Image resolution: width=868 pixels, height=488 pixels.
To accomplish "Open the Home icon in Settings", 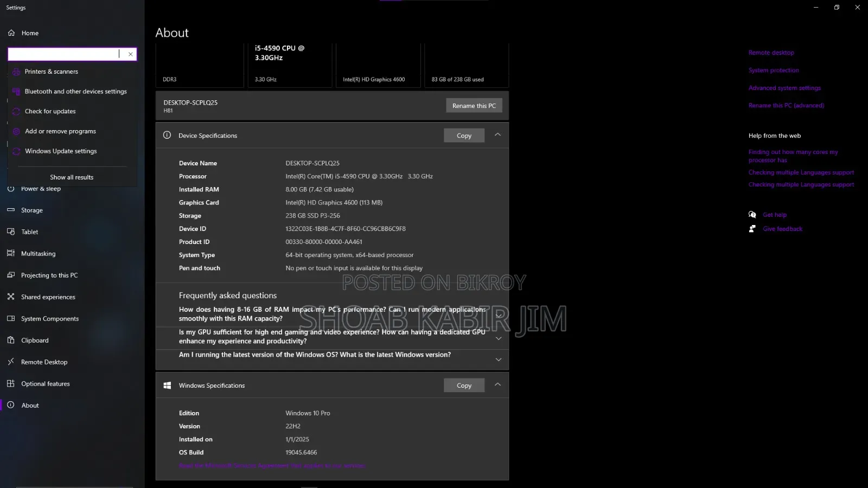I will 11,33.
